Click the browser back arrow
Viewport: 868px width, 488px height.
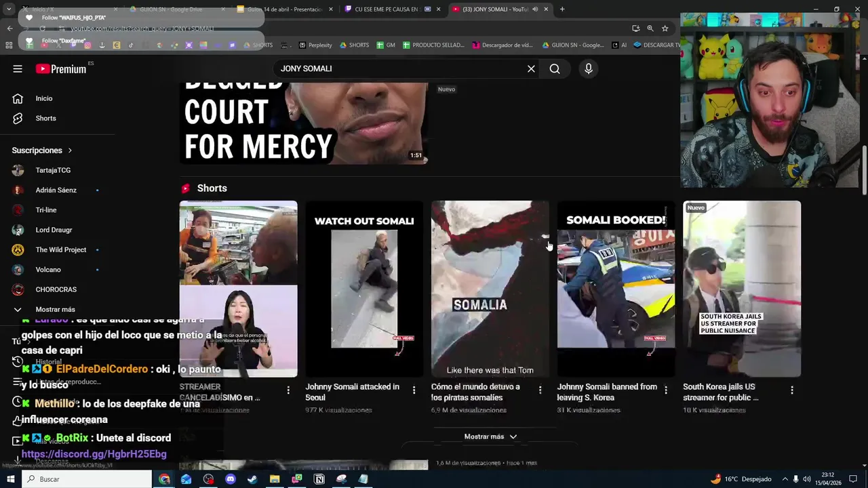9,28
